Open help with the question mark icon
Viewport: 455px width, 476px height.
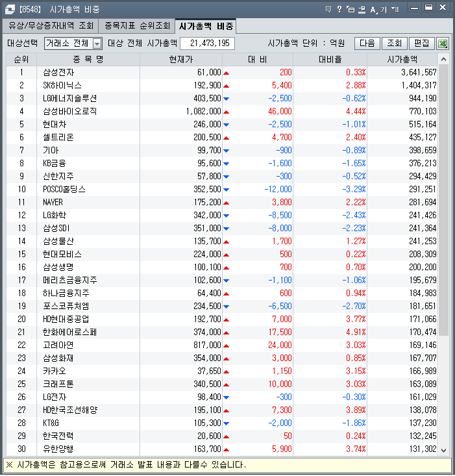point(339,9)
